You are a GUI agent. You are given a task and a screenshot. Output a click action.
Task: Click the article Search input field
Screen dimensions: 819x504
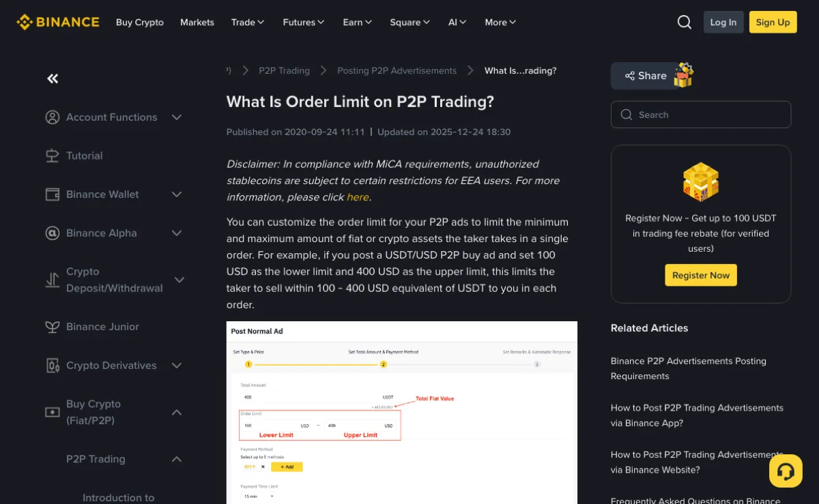(x=701, y=115)
